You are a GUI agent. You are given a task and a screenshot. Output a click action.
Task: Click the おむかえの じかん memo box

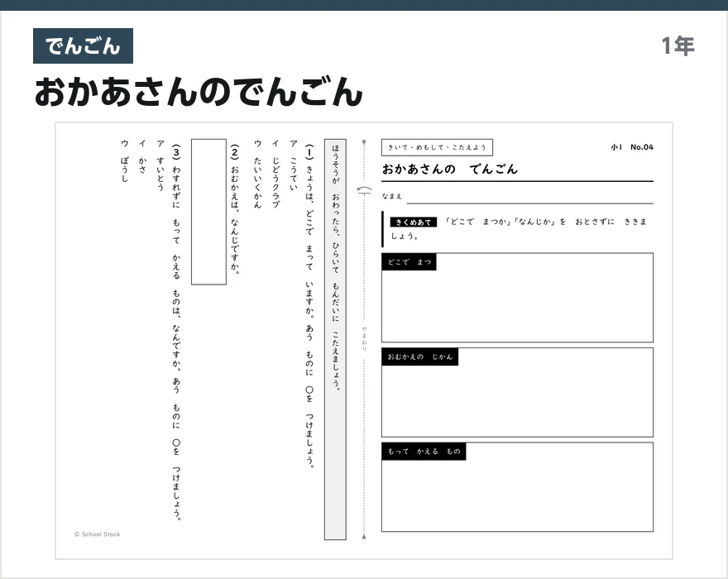[517, 392]
